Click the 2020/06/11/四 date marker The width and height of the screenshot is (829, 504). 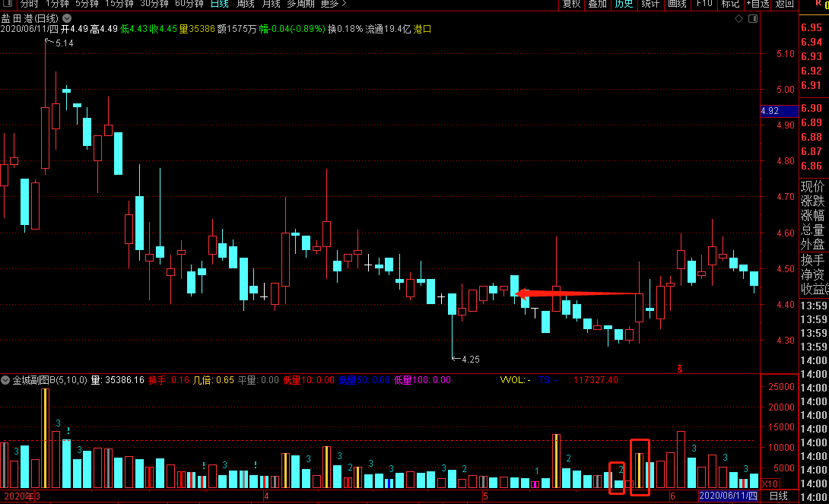(728, 496)
